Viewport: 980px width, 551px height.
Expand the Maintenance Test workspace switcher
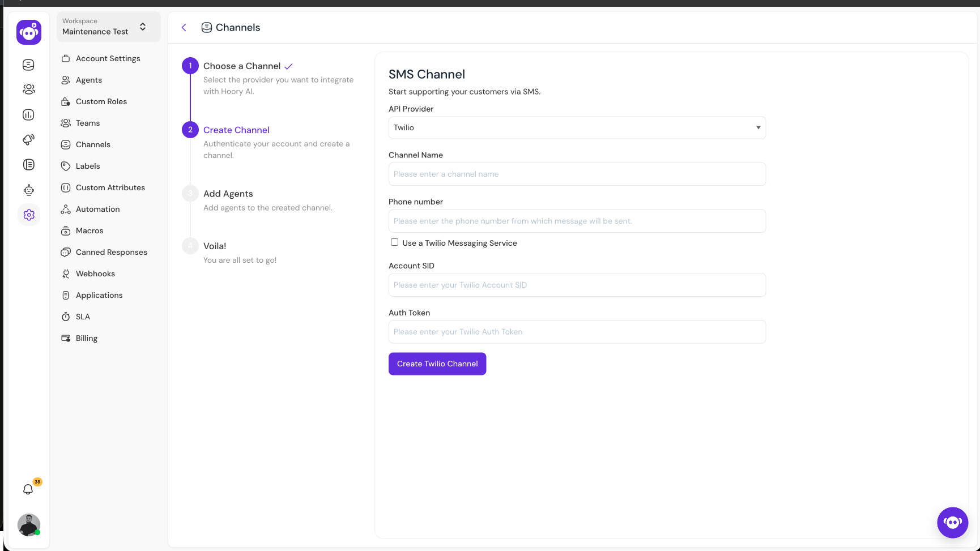pos(108,27)
